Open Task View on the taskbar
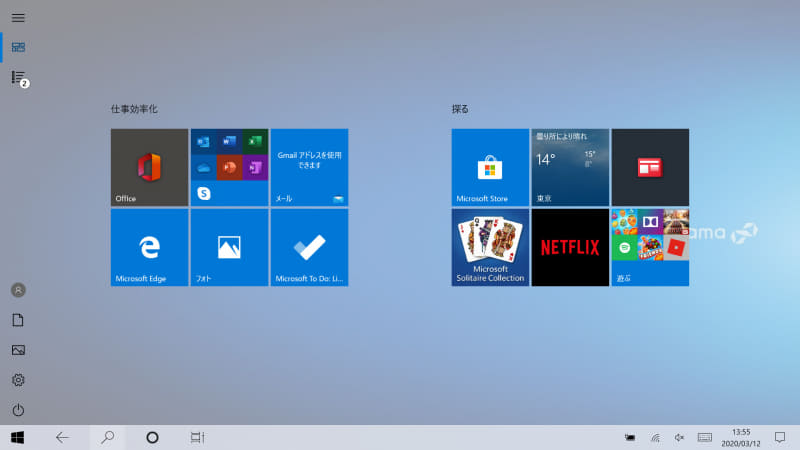Viewport: 800px width, 450px height. [197, 438]
